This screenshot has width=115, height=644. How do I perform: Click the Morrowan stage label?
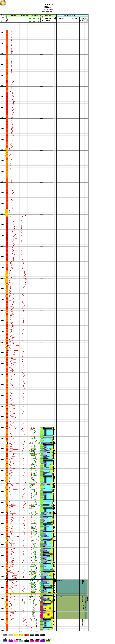pos(83,583)
